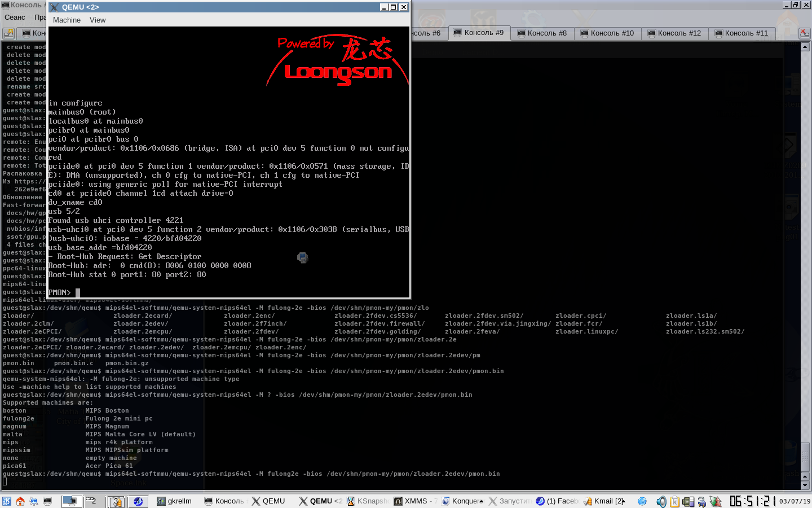812x508 pixels.
Task: Switch to virtual desktop 4
Action: (138, 501)
